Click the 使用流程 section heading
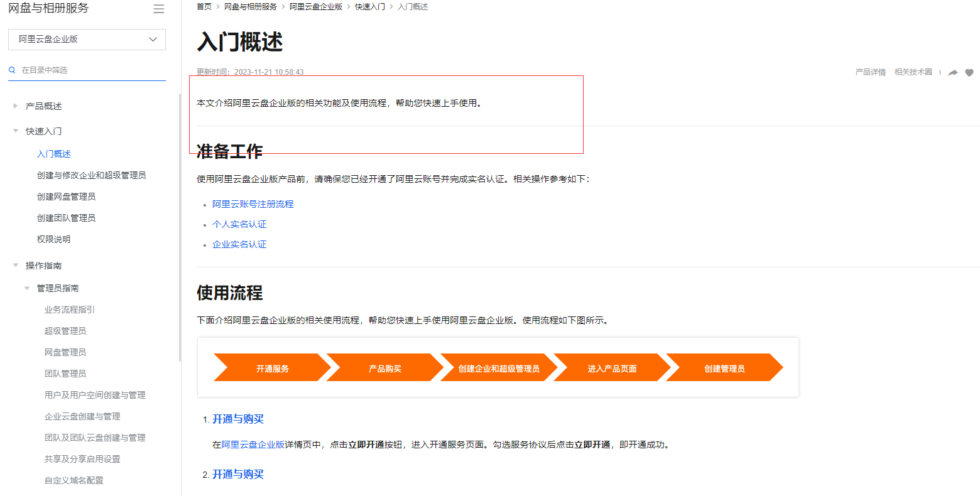980x496 pixels. point(230,293)
